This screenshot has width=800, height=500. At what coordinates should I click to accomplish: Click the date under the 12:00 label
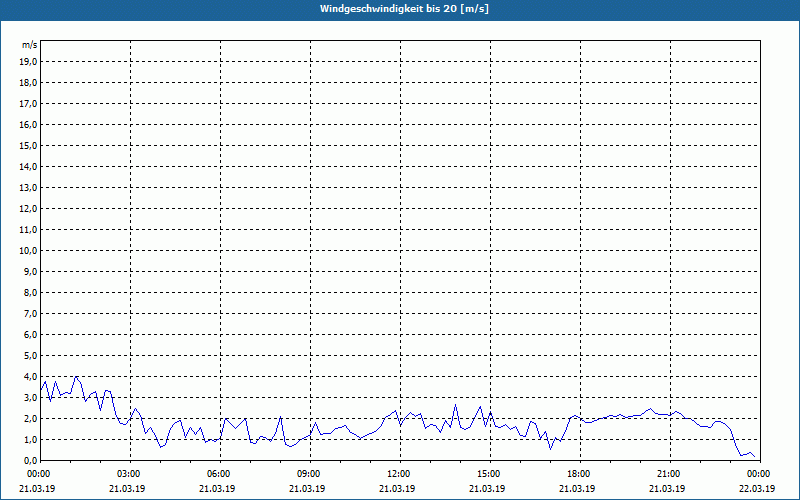[x=397, y=488]
